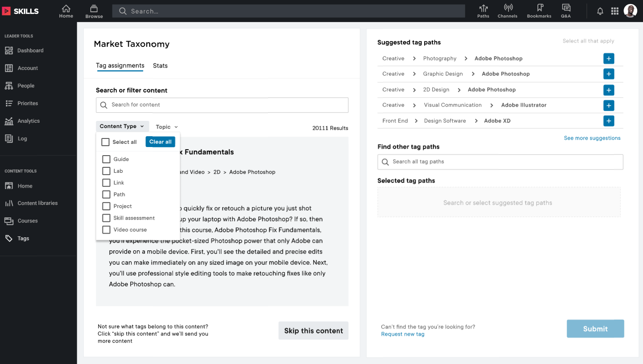Image resolution: width=643 pixels, height=364 pixels.
Task: Click the 20111 Results text
Action: click(330, 128)
